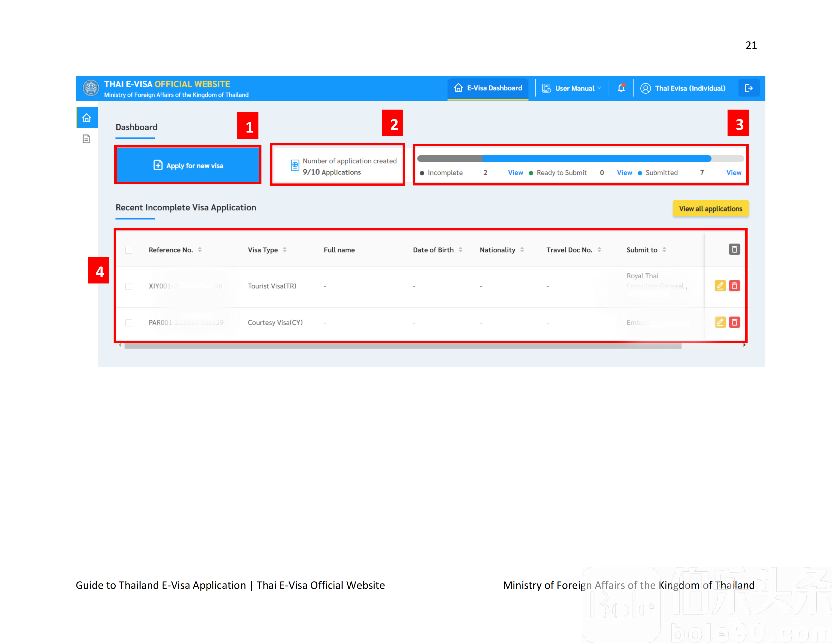Check the Tourist Visa(TR) row checkbox
Image resolution: width=833 pixels, height=644 pixels.
pyautogui.click(x=129, y=286)
